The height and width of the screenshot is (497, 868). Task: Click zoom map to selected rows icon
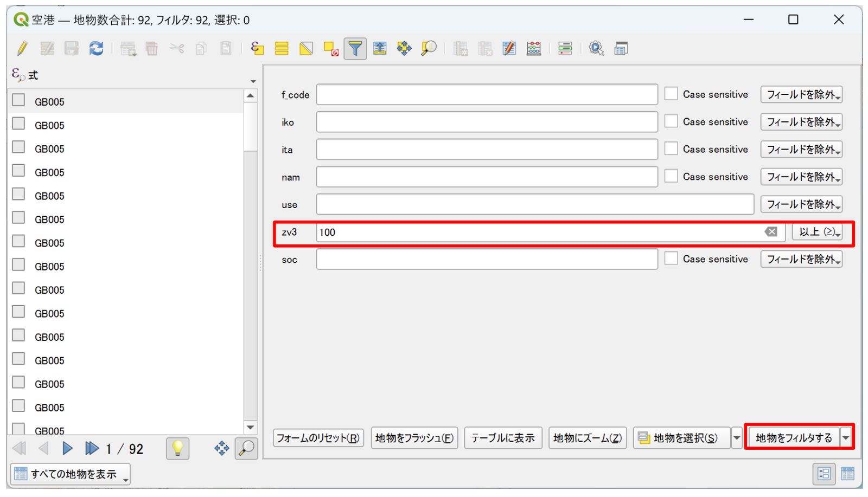tap(429, 49)
